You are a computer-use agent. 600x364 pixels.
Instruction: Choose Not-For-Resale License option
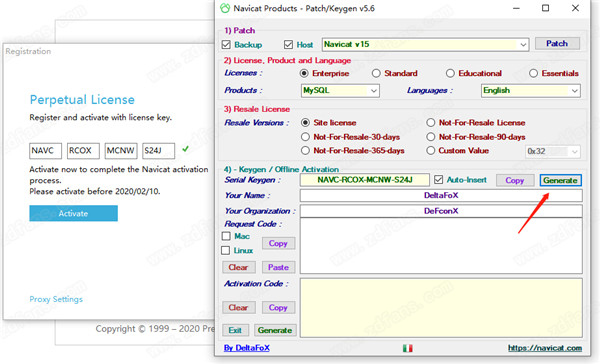click(431, 122)
